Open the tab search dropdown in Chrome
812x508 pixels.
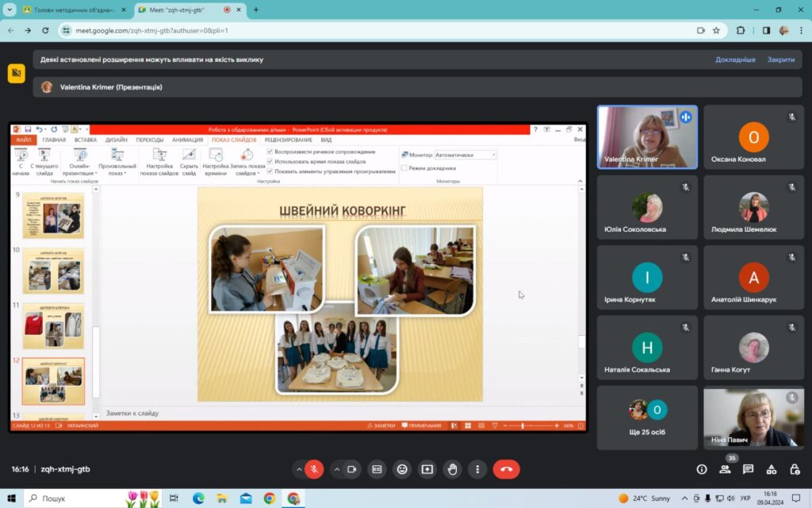coord(10,10)
